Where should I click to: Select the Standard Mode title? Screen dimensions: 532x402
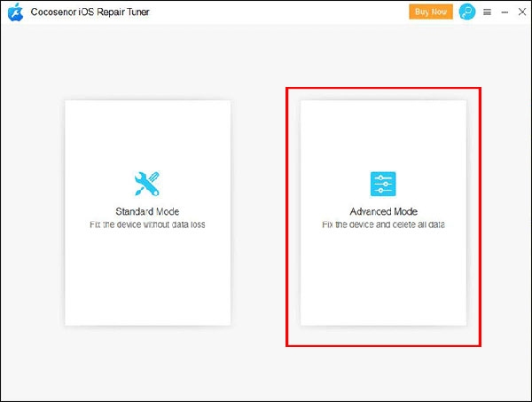tap(147, 211)
